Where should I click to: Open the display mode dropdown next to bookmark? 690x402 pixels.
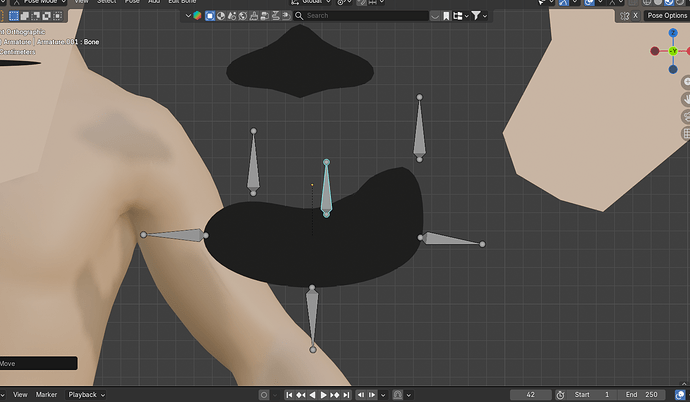(460, 16)
